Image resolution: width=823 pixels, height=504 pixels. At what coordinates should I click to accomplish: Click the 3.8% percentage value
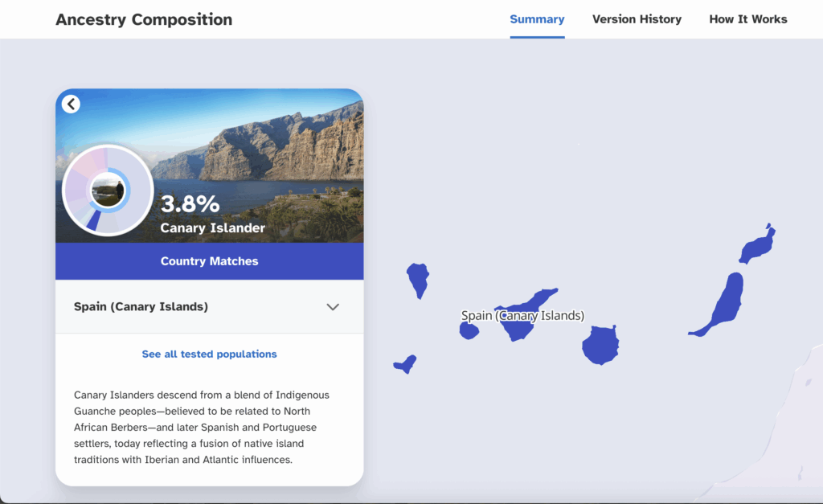(x=190, y=204)
